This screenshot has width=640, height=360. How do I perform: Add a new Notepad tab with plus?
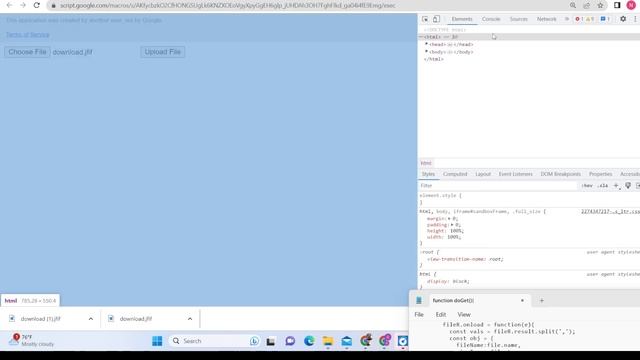(x=542, y=300)
